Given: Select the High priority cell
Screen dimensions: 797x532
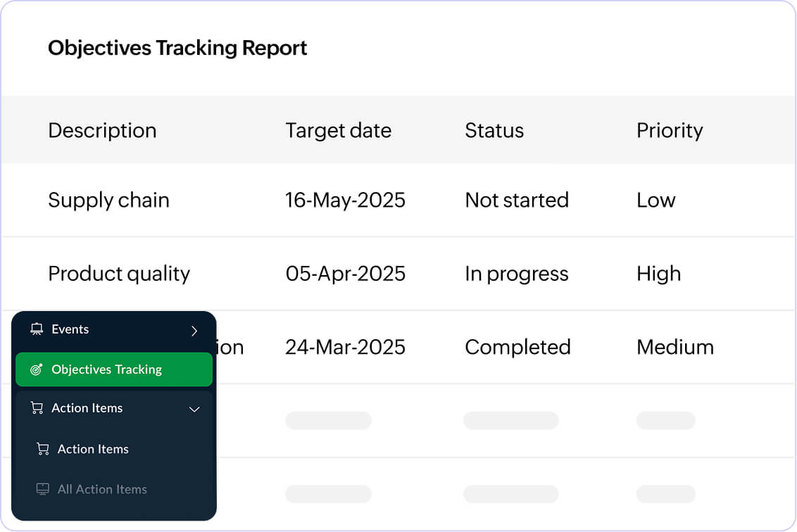Looking at the screenshot, I should point(658,273).
